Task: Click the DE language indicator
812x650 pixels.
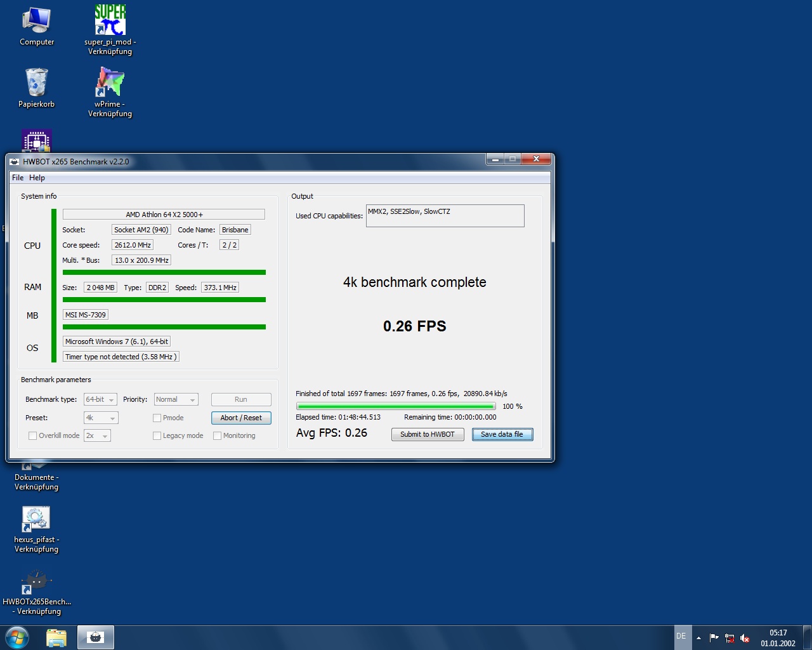Action: 681,636
